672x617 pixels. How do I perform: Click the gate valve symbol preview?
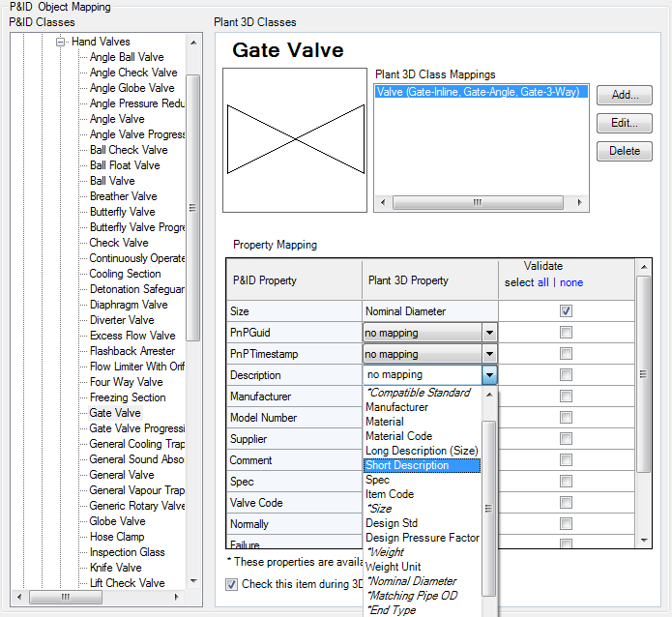coord(295,140)
